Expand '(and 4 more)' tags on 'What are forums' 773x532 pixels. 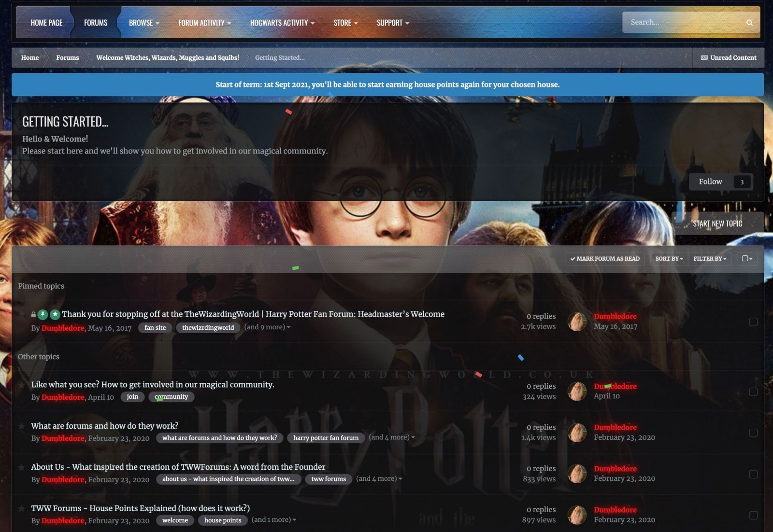(x=392, y=437)
